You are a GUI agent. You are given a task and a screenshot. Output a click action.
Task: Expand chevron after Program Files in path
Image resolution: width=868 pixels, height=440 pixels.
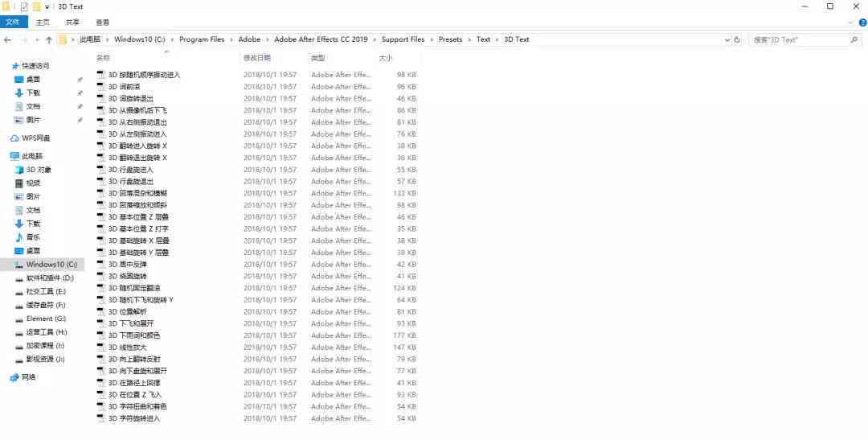tap(231, 40)
